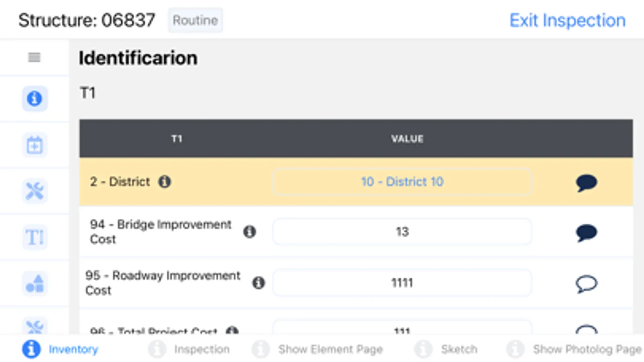
Task: Edit Bridge Improvement Cost value 13
Action: [402, 232]
